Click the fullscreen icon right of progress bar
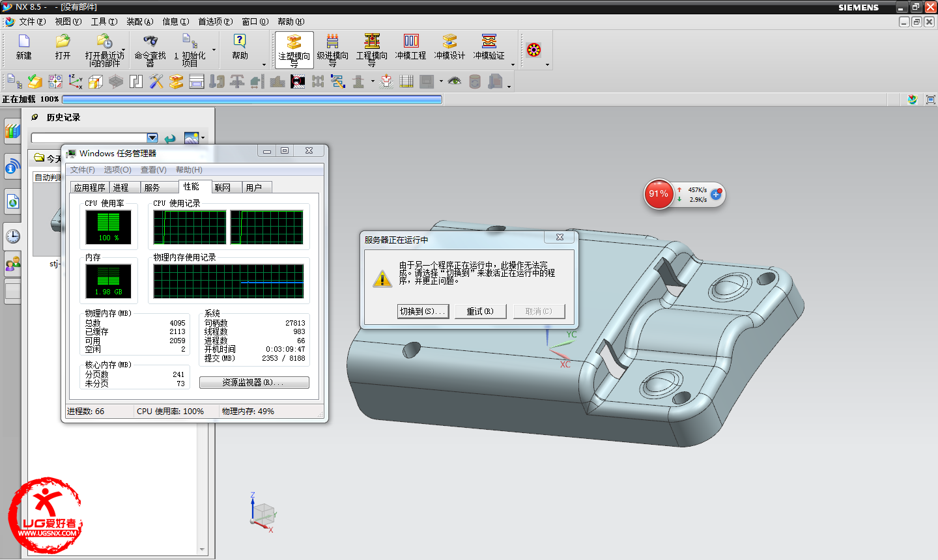 coord(931,100)
